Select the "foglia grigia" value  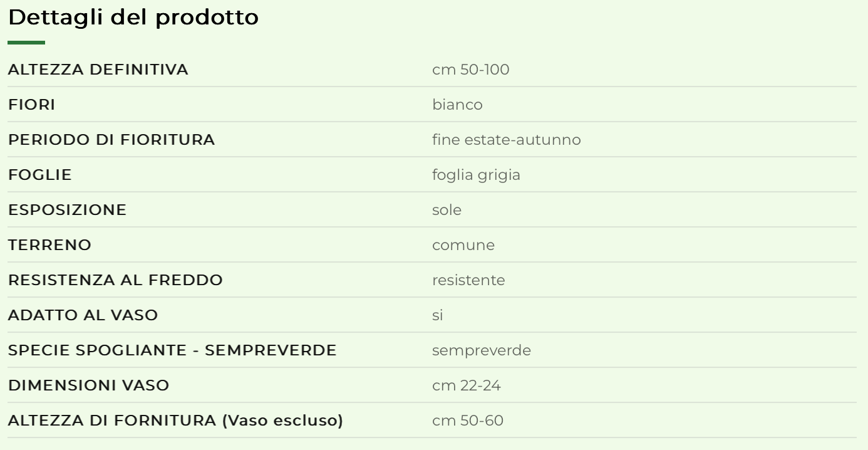coord(476,175)
